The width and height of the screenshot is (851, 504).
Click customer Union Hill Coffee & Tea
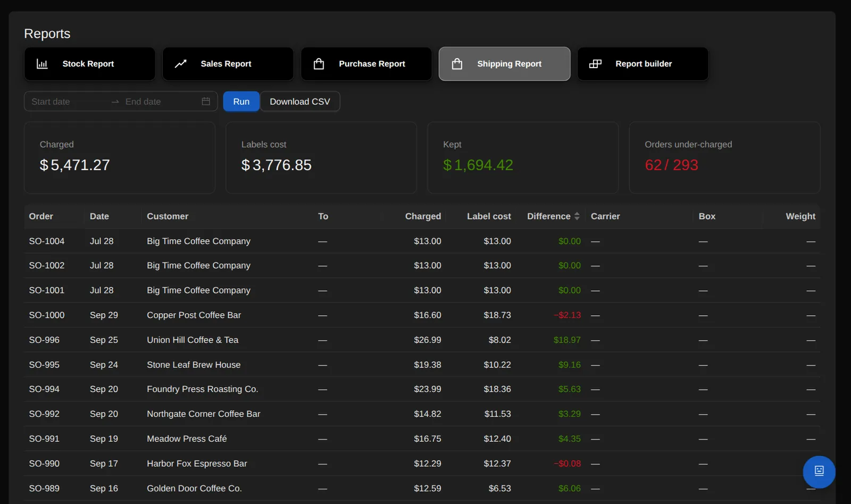click(193, 340)
